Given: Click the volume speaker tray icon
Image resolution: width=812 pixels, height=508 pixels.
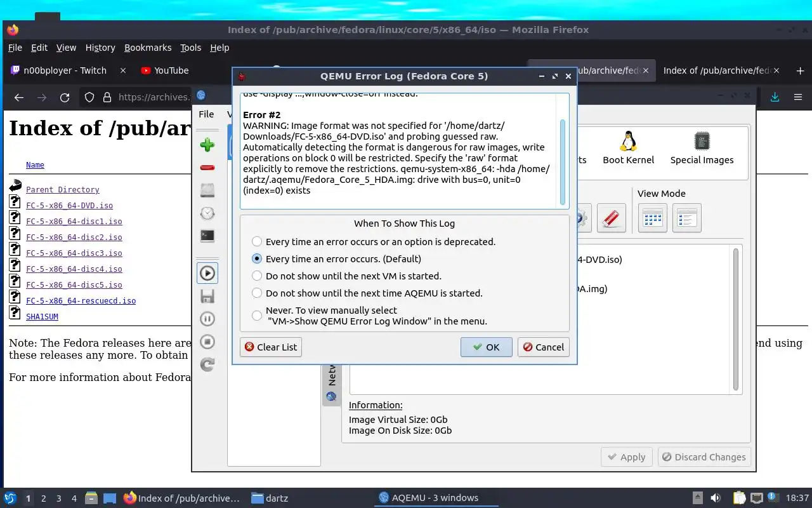Looking at the screenshot, I should click(715, 498).
